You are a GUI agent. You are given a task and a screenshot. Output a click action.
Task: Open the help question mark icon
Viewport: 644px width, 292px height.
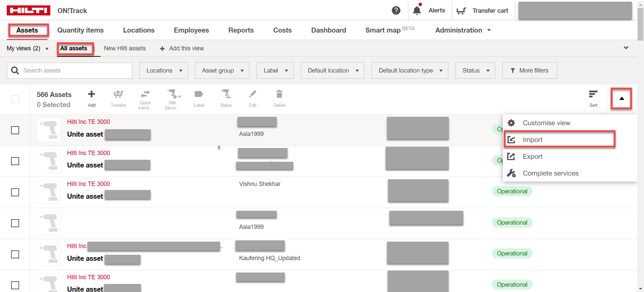396,10
